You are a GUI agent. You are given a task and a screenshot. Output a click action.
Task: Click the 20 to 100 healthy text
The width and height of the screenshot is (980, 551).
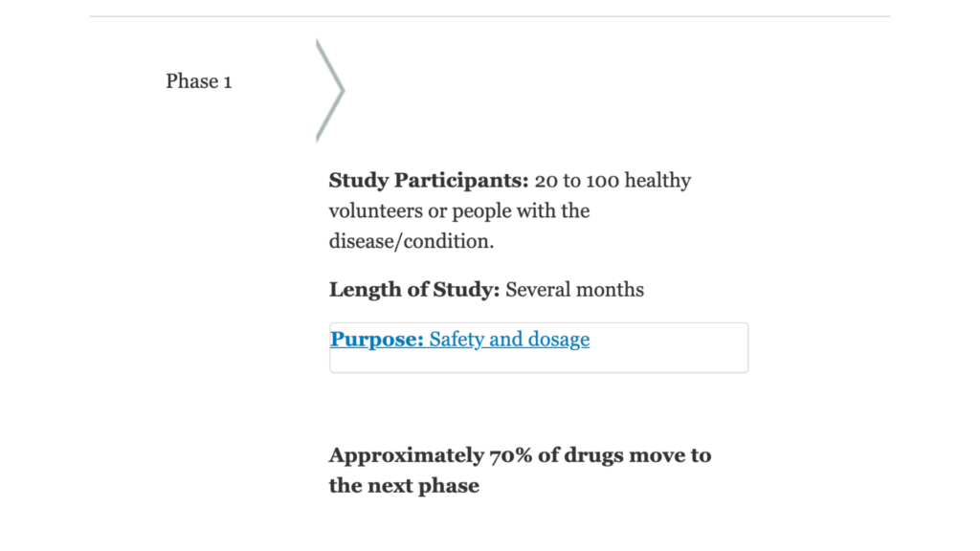pos(612,181)
